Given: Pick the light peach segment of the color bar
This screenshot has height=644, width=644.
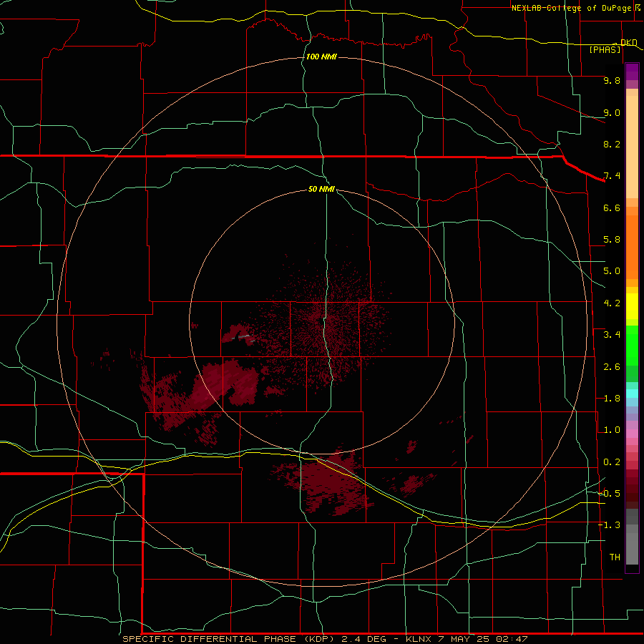Looking at the screenshot, I should point(632,148).
